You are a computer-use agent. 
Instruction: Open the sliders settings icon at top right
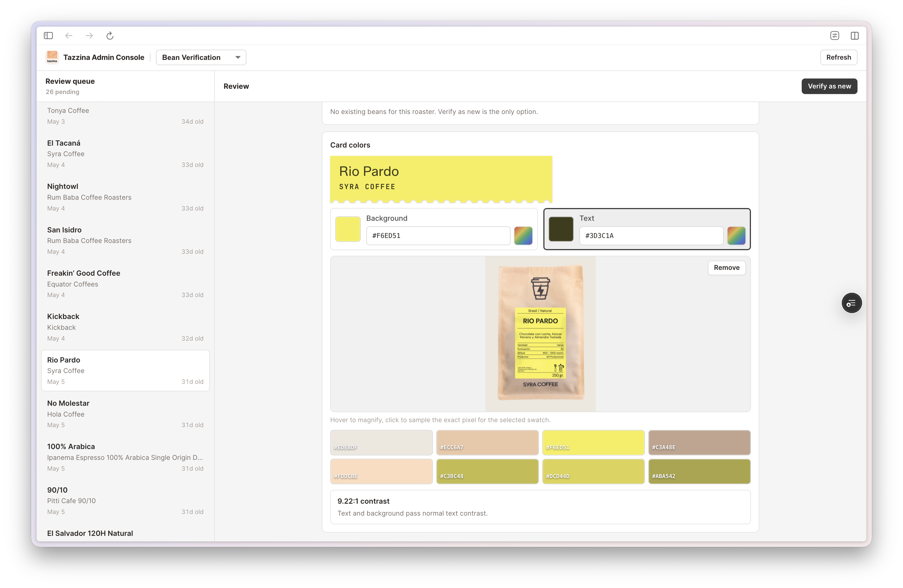[x=834, y=36]
